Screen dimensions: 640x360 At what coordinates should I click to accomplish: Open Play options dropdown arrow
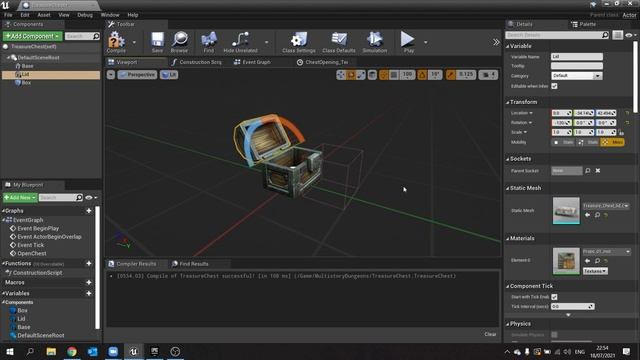pyautogui.click(x=426, y=42)
